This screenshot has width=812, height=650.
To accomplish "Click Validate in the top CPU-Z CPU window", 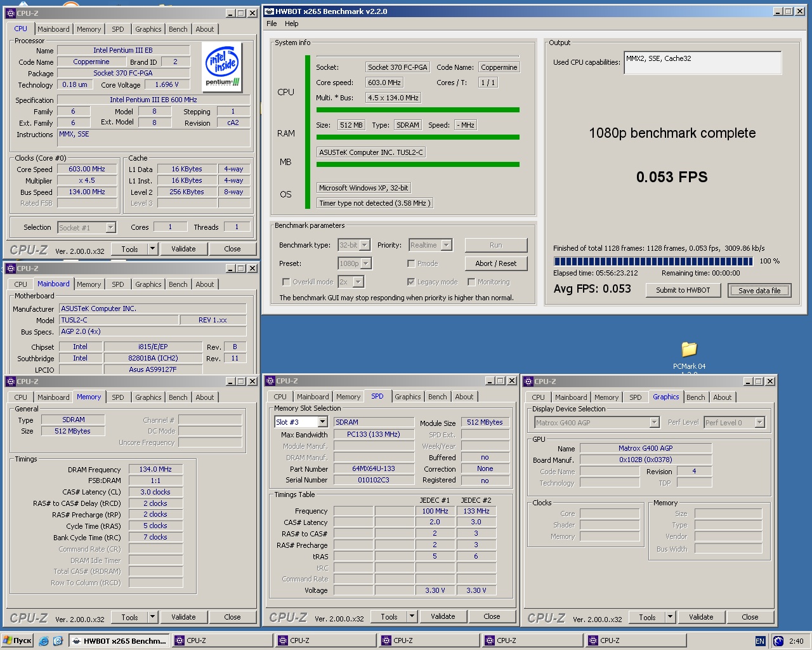I will 183,249.
